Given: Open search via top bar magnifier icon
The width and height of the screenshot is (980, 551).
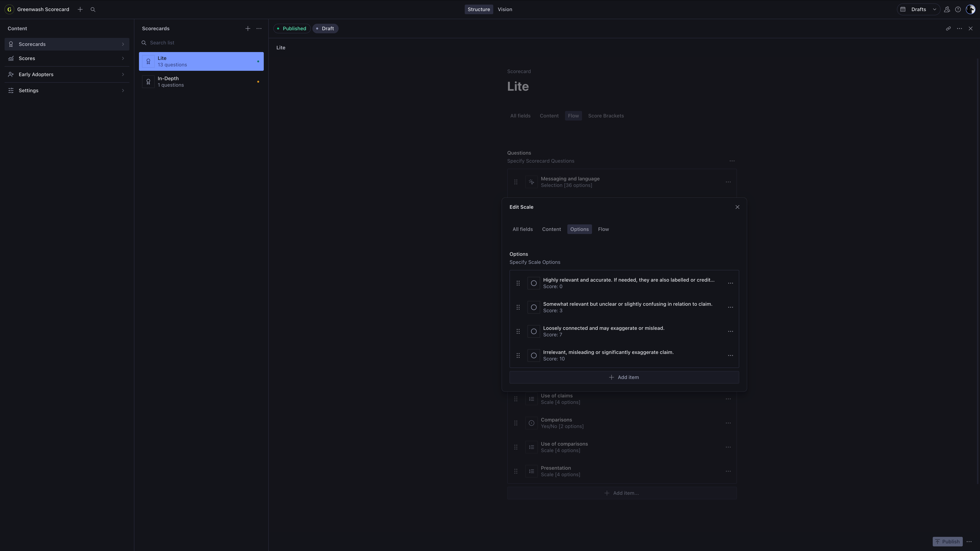Looking at the screenshot, I should pos(93,10).
